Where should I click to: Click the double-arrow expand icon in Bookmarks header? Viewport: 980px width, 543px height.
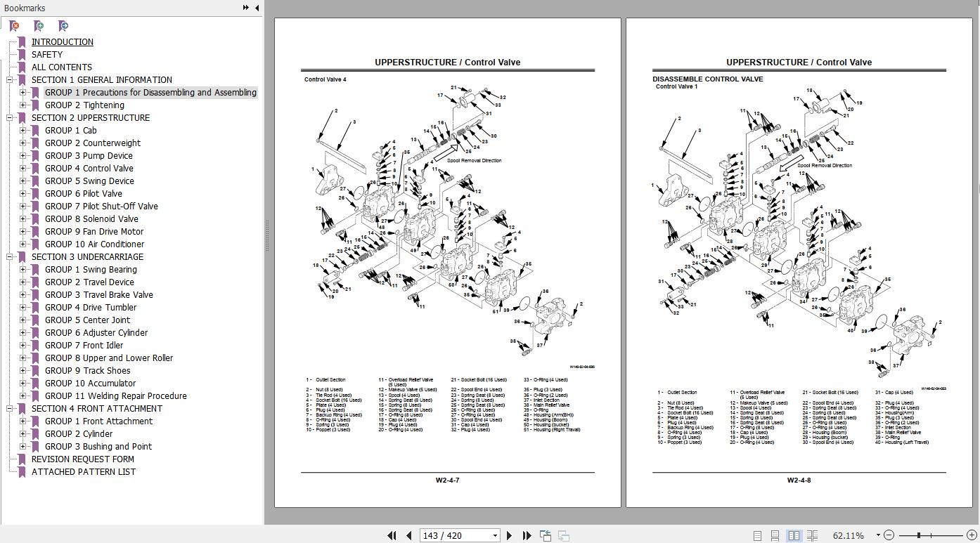245,8
